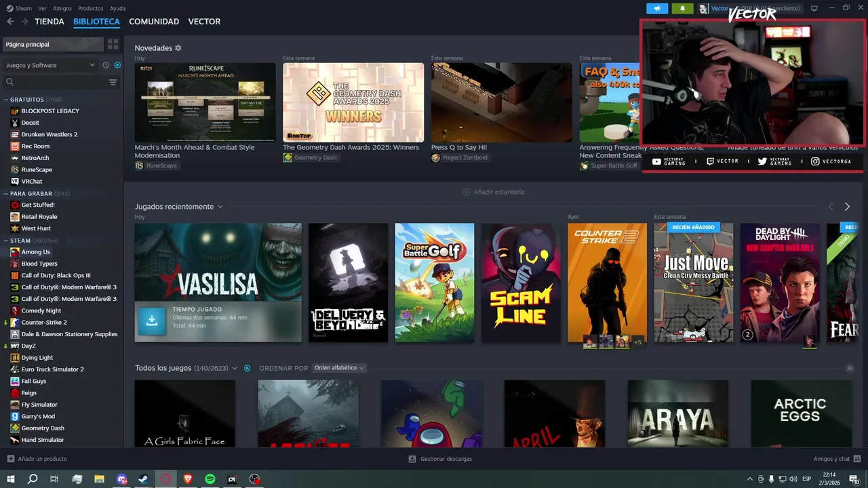Click the library search magnifier icon
Screen dimensions: 868x488
coord(10,82)
